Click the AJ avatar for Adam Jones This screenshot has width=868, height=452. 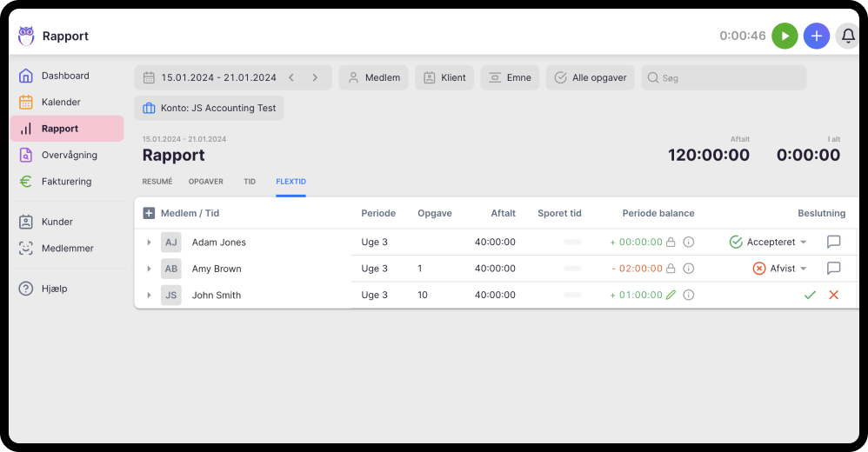click(x=171, y=243)
